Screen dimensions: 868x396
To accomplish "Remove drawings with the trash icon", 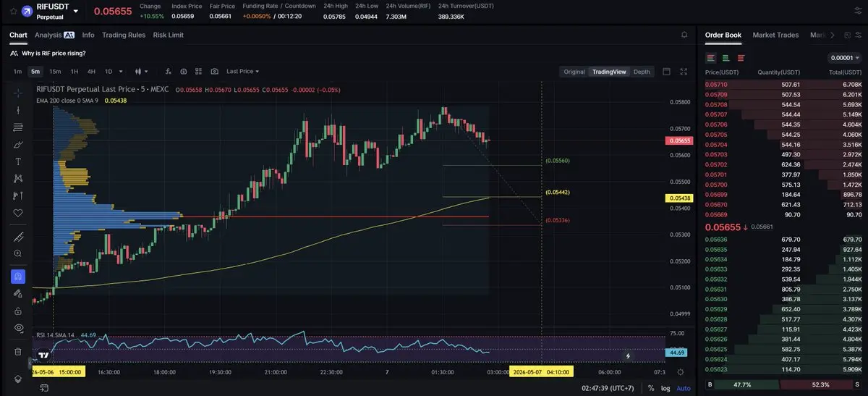I will pos(18,351).
